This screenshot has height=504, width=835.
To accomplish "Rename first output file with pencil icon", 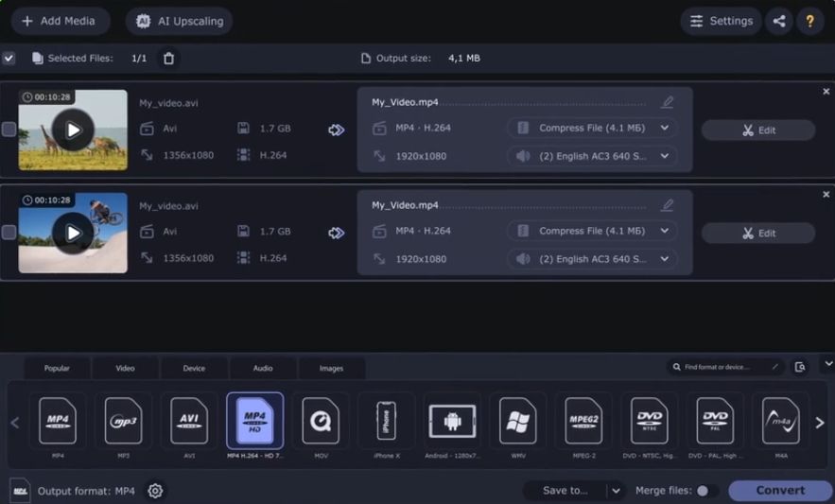I will 668,102.
